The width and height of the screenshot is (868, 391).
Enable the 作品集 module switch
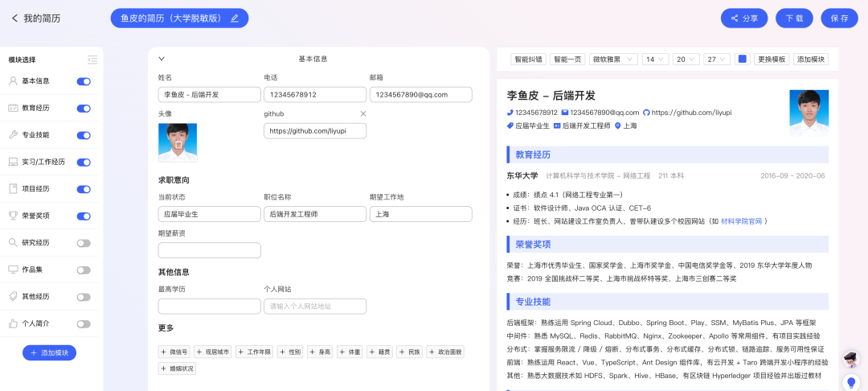[84, 270]
